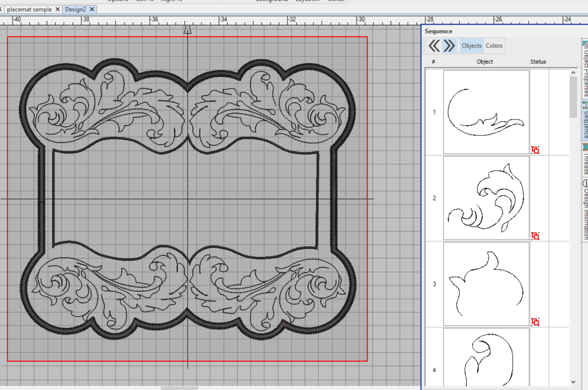Toggle the Objects view in Sequence panel
Viewport: 588px width, 390px height.
click(471, 46)
